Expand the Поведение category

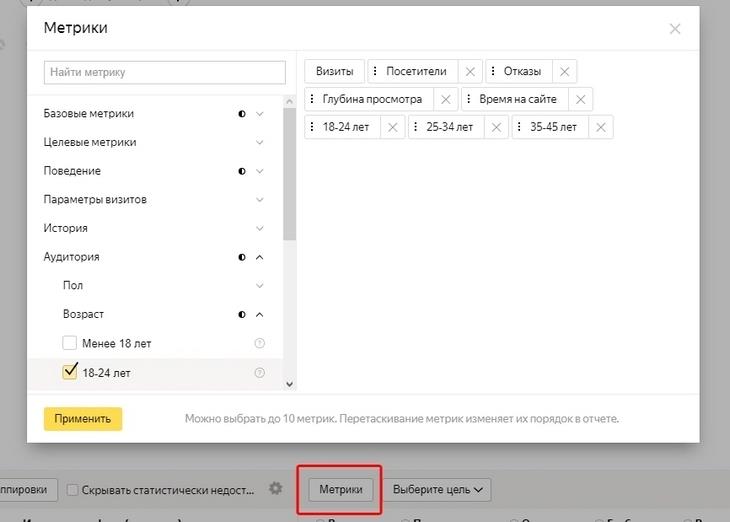[260, 171]
